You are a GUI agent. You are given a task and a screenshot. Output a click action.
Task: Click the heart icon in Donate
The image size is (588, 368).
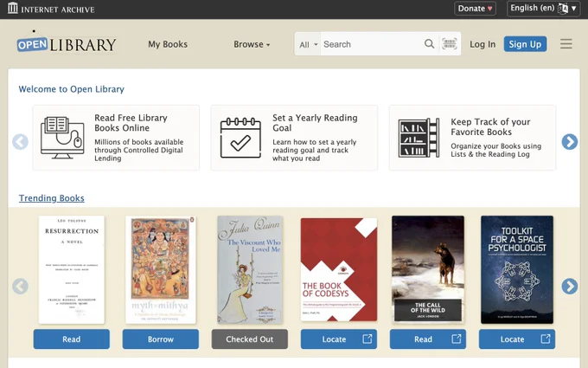(x=489, y=9)
